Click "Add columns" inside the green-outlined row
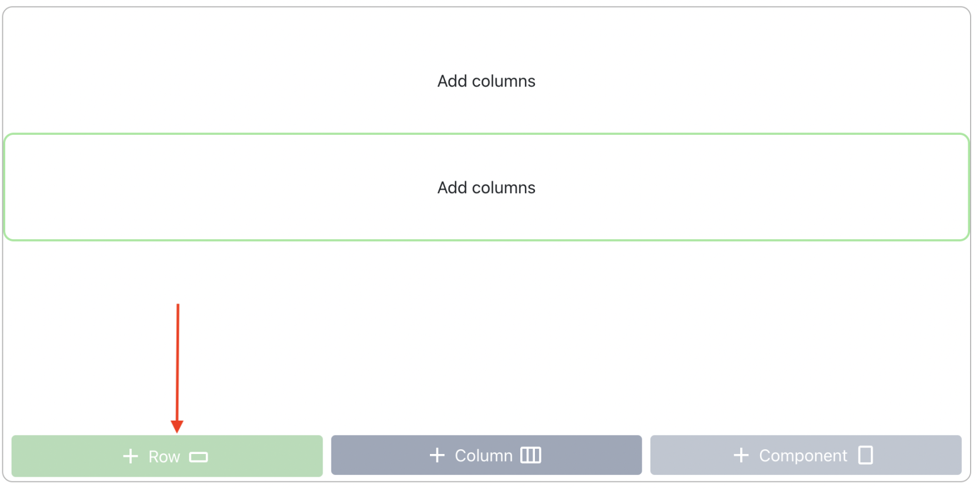Screen dimensions: 980x489 487,188
